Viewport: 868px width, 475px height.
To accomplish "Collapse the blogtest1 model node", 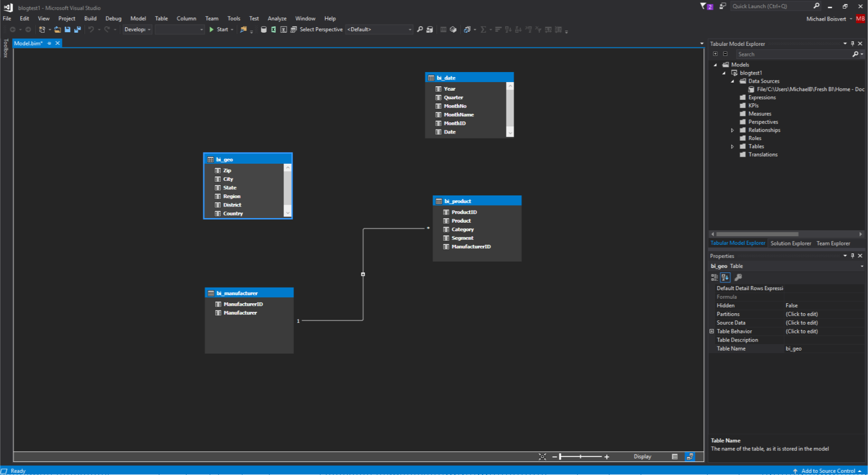I will [x=724, y=73].
